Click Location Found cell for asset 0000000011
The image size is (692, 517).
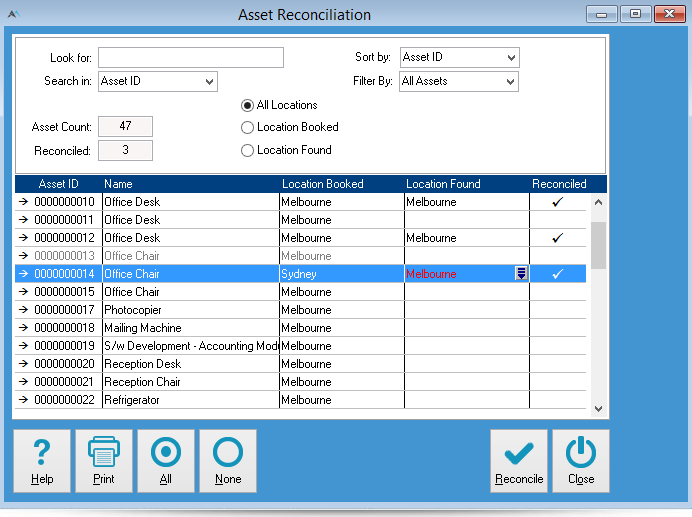coord(467,220)
